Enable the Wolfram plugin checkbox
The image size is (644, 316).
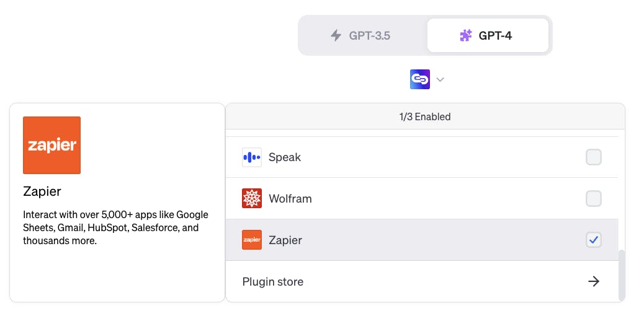[x=594, y=199]
